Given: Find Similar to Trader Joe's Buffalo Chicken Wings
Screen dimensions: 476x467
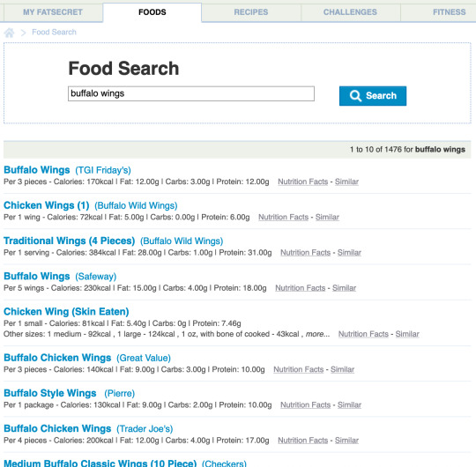Looking at the screenshot, I should coord(346,441).
